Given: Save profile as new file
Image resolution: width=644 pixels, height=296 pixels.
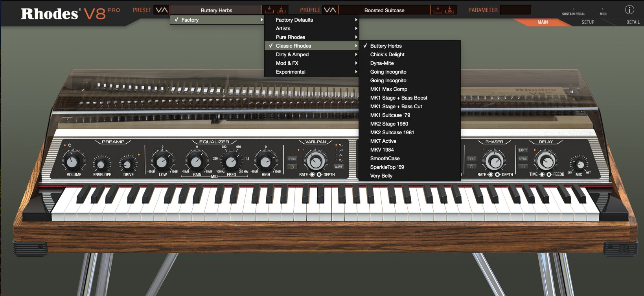Looking at the screenshot, I should pos(450,10).
